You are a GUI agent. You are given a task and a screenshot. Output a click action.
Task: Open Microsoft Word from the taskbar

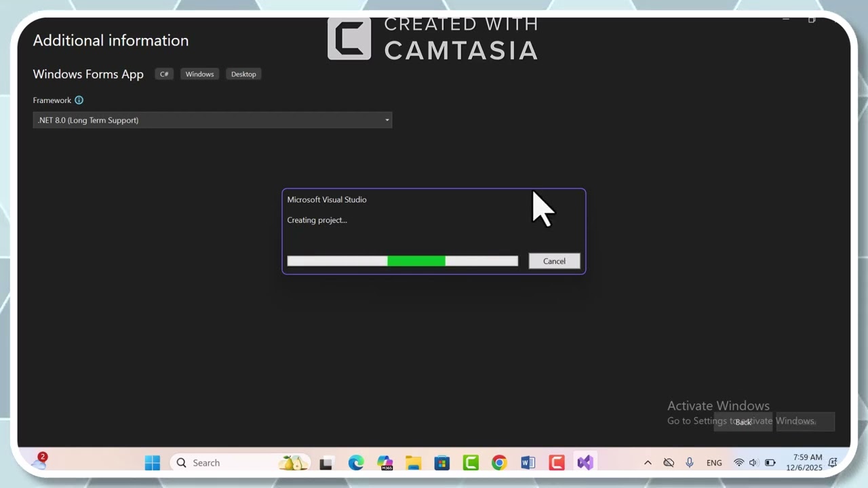tap(528, 463)
